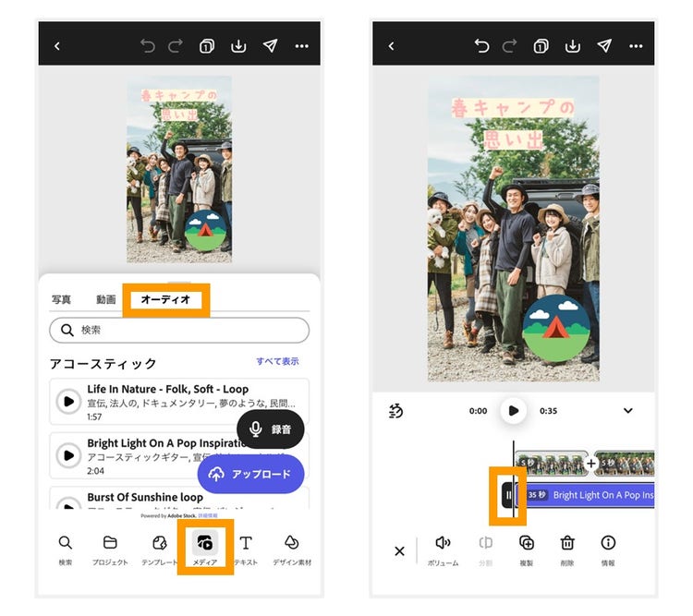Focus the 検索 audio search field
This screenshot has width=693, height=616.
(179, 330)
